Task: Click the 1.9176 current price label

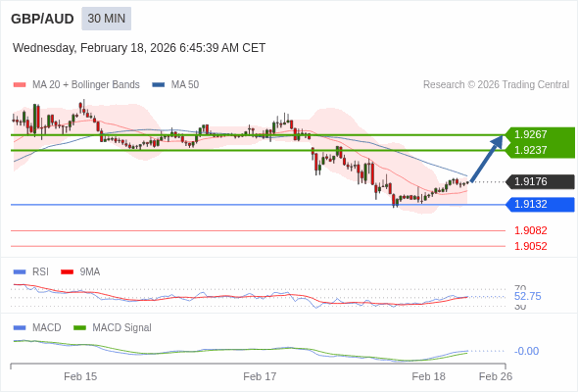Action: [540, 182]
